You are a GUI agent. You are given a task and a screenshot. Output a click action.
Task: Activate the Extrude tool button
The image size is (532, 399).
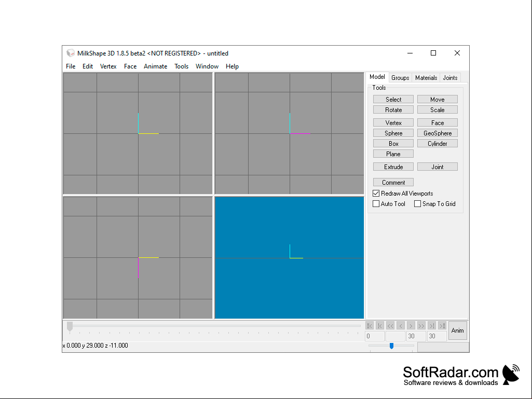pyautogui.click(x=393, y=167)
